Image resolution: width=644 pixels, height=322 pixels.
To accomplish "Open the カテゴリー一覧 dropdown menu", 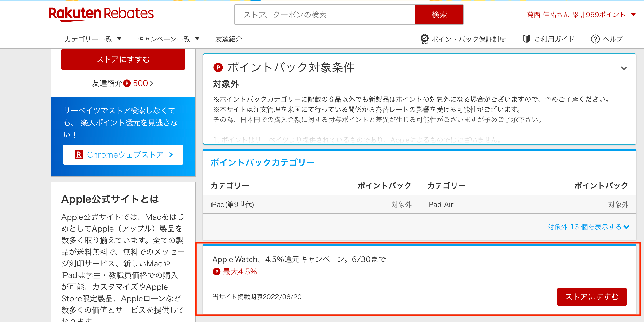I will tap(93, 39).
